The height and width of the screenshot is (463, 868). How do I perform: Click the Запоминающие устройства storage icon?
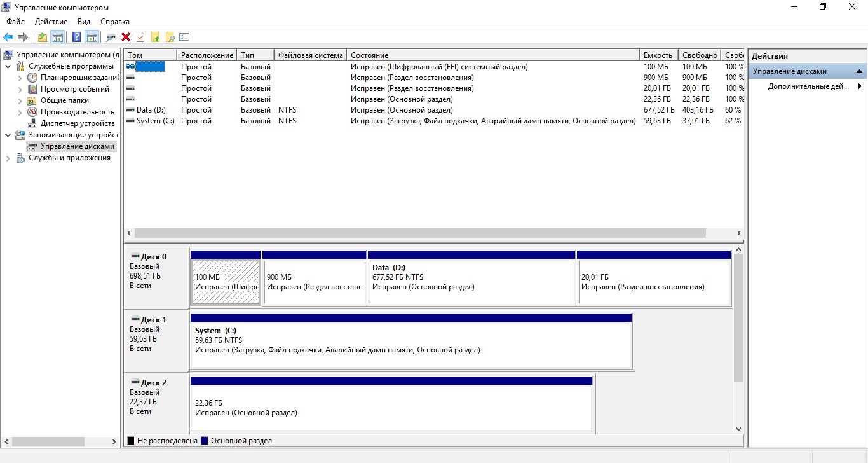[x=20, y=135]
